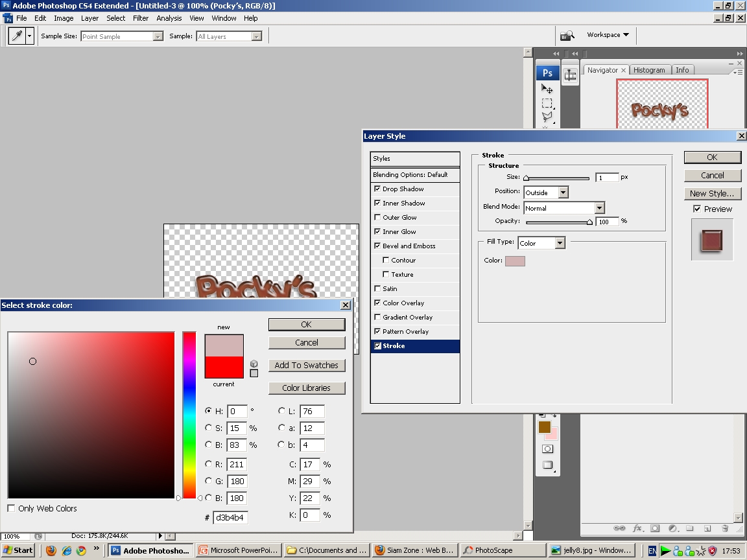747x560 pixels.
Task: Click the fx layer style icon
Action: click(x=637, y=528)
